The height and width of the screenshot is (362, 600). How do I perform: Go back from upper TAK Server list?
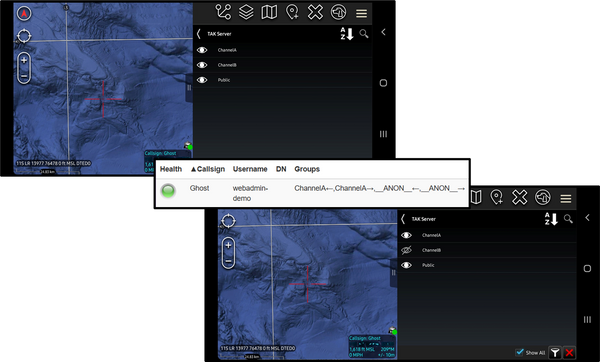199,34
